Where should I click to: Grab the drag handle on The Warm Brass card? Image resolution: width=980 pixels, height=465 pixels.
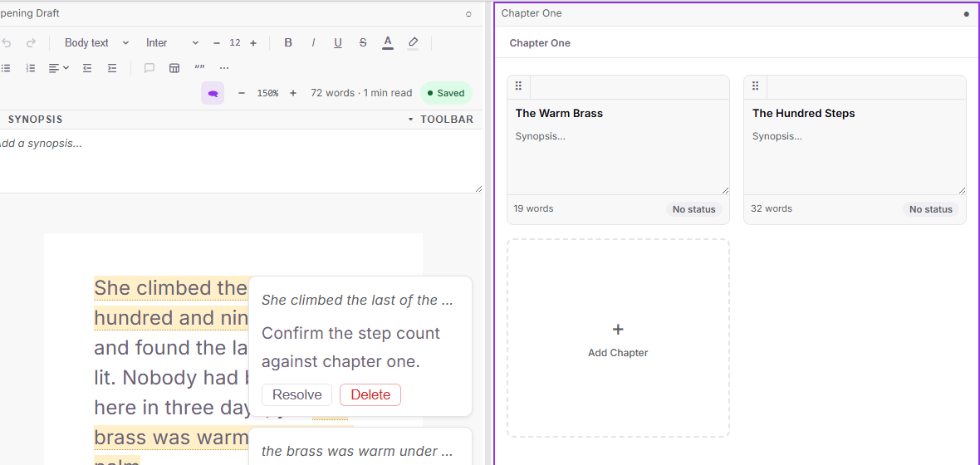pyautogui.click(x=518, y=86)
